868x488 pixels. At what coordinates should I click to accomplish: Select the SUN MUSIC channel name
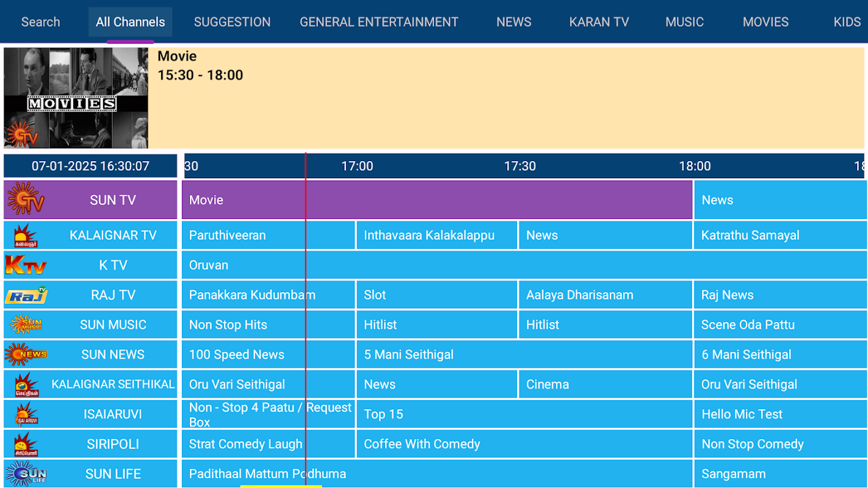point(113,325)
